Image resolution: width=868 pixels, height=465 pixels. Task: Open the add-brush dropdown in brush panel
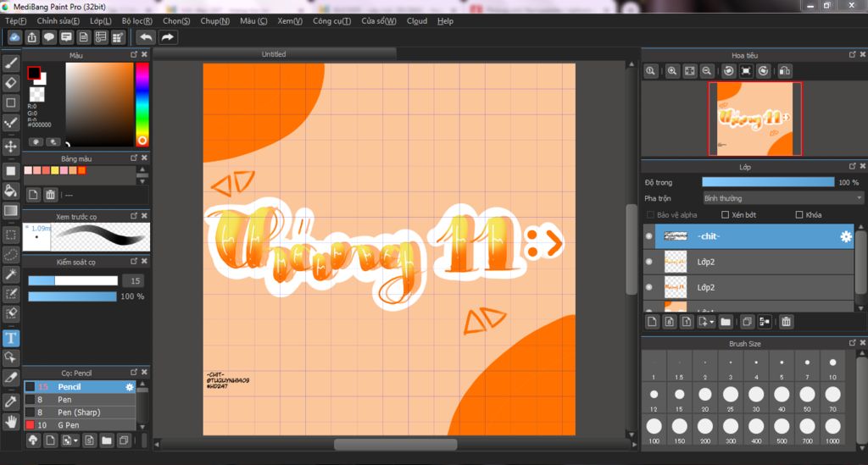click(x=75, y=440)
